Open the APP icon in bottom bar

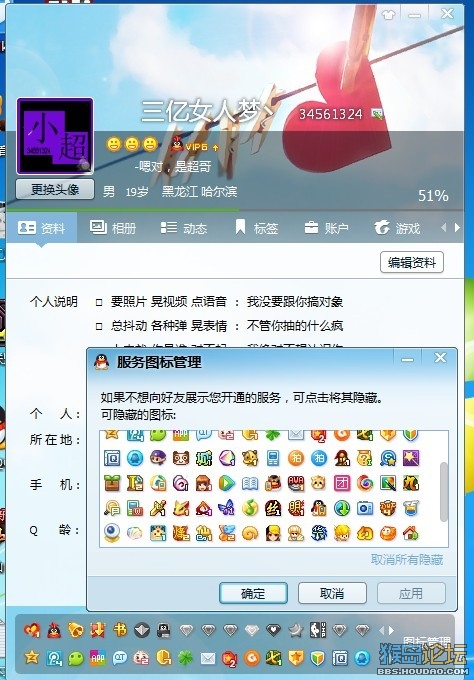point(98,658)
